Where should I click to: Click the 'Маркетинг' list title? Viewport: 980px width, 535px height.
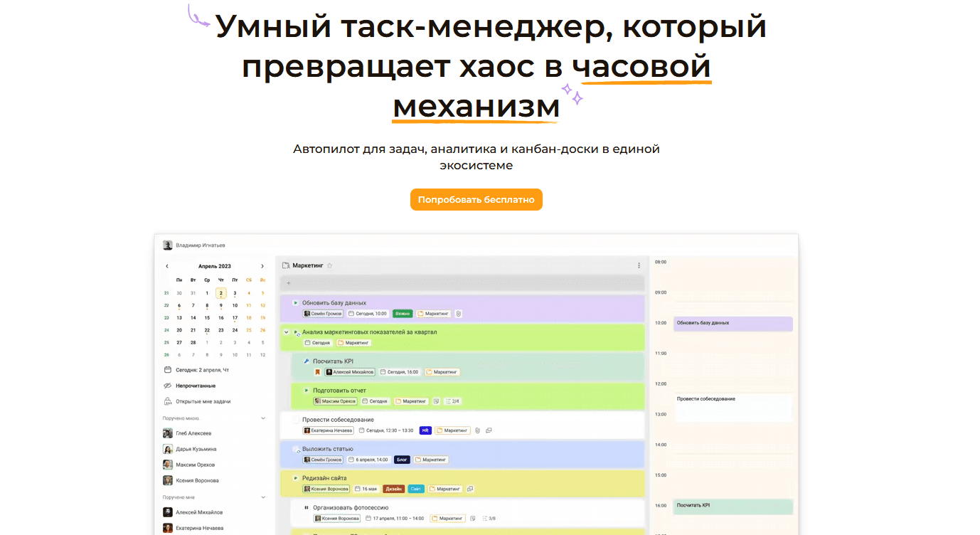coord(307,265)
